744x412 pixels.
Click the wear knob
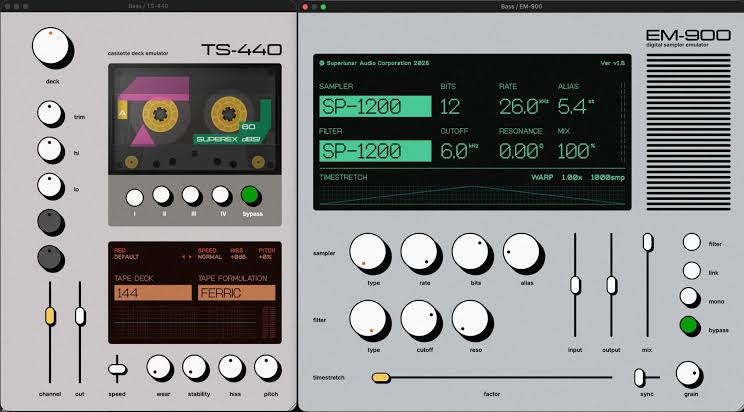point(158,367)
